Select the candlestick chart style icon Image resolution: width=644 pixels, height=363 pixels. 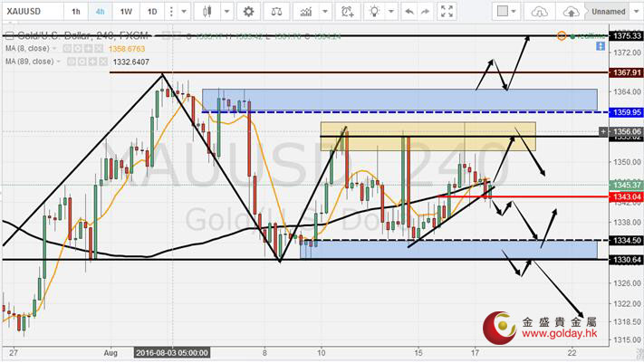click(207, 11)
